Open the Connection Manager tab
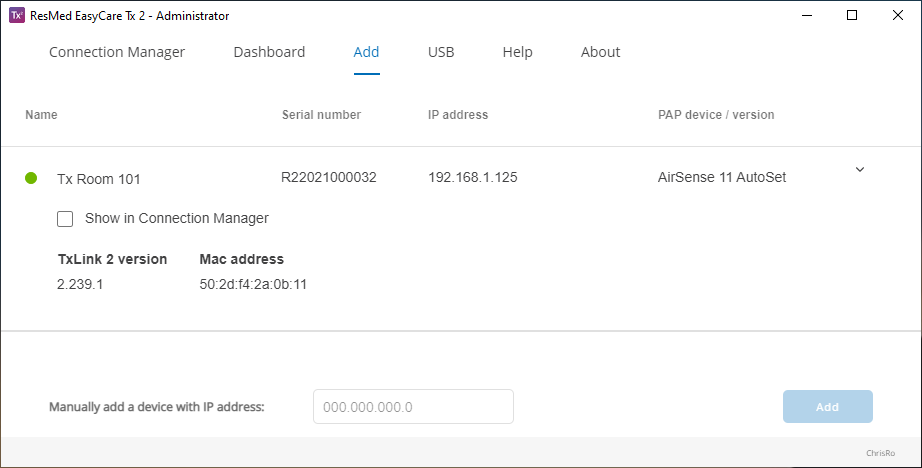Viewport: 922px width, 468px height. click(117, 52)
